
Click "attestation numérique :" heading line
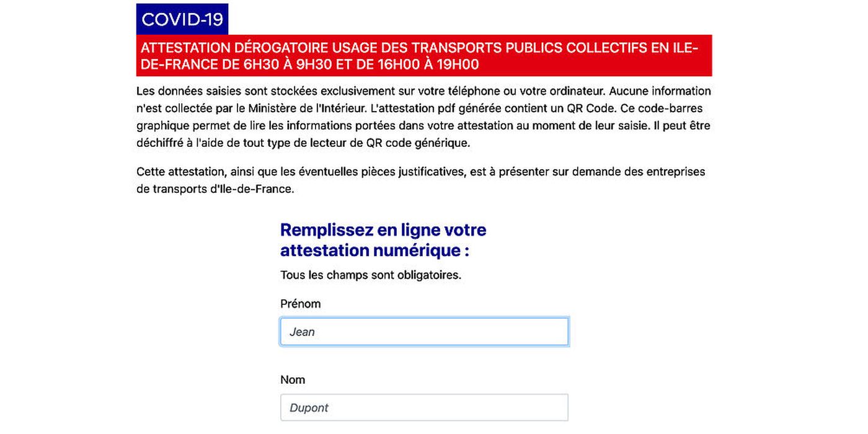pyautogui.click(x=374, y=250)
